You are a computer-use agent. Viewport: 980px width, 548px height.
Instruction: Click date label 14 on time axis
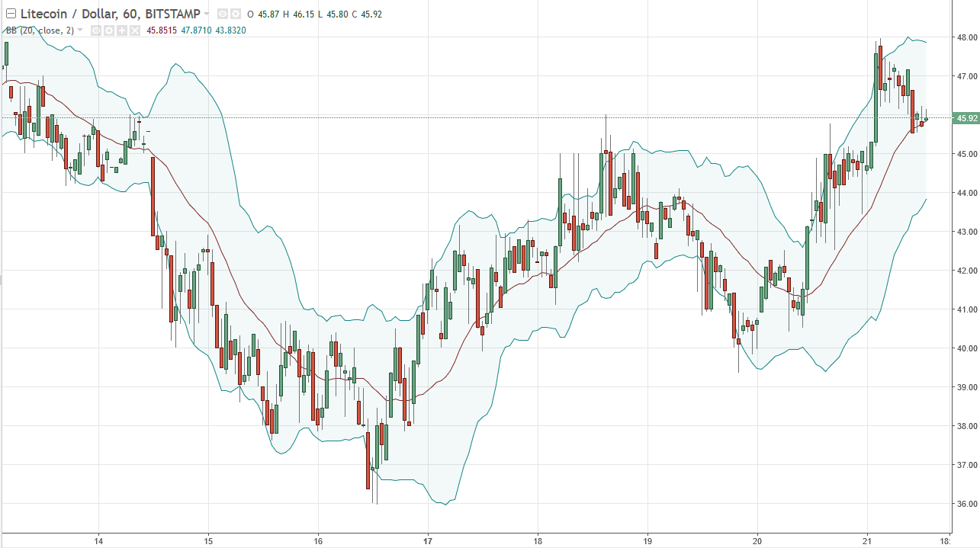click(x=98, y=541)
